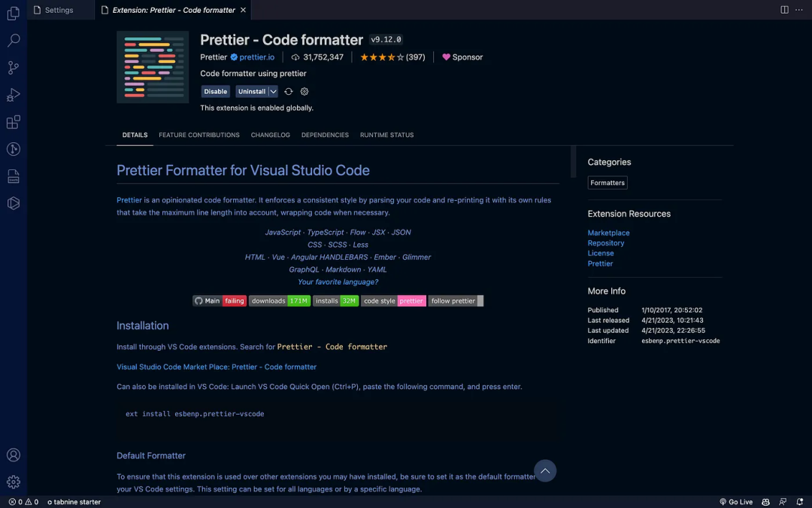Image resolution: width=812 pixels, height=508 pixels.
Task: Click the tabnine starter status item
Action: [x=74, y=502]
